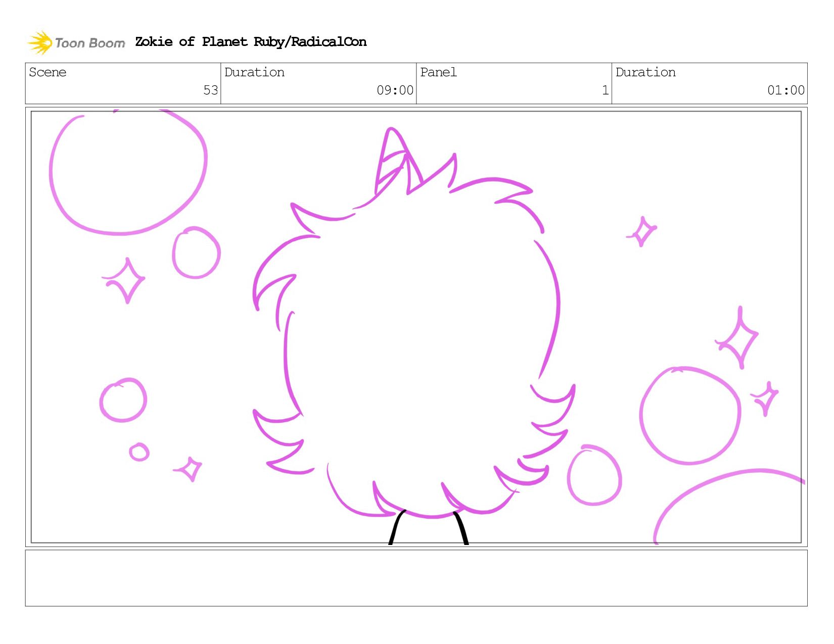Select the panel duration value '01:00'
The image size is (834, 644).
tap(785, 90)
